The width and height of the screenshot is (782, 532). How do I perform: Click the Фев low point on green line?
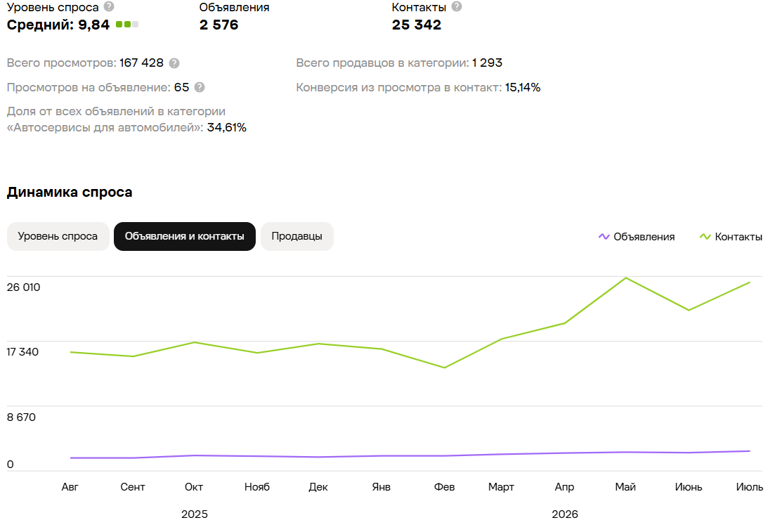click(444, 368)
